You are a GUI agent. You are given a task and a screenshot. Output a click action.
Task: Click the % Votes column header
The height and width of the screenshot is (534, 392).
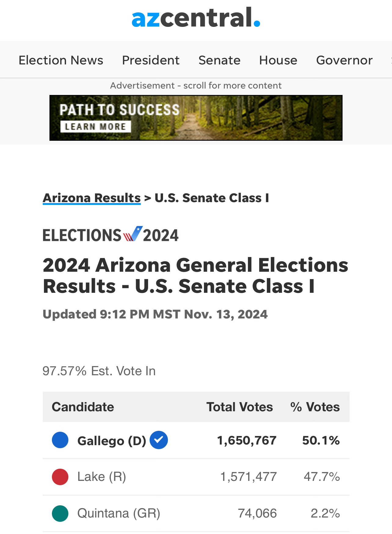pyautogui.click(x=315, y=407)
